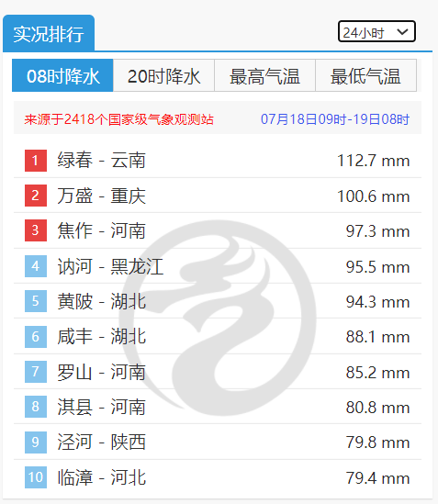Switch to the 20时降水 tab
Viewport: 438px width, 504px height.
point(163,75)
